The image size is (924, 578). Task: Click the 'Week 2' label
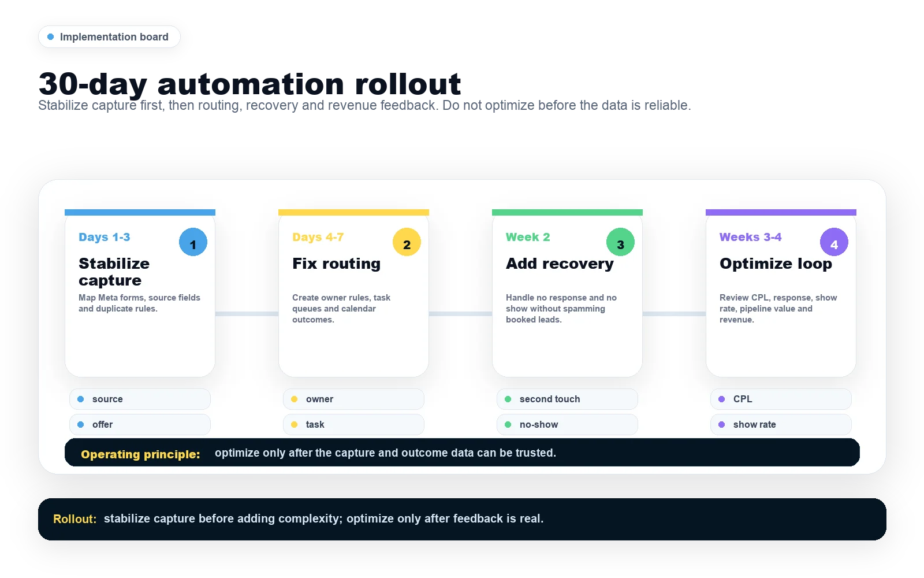tap(528, 237)
